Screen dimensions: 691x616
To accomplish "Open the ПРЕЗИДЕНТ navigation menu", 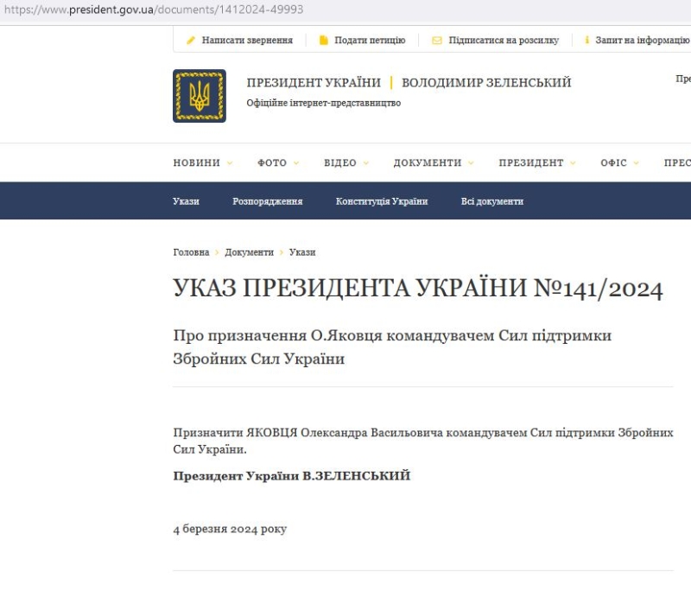I will point(537,163).
